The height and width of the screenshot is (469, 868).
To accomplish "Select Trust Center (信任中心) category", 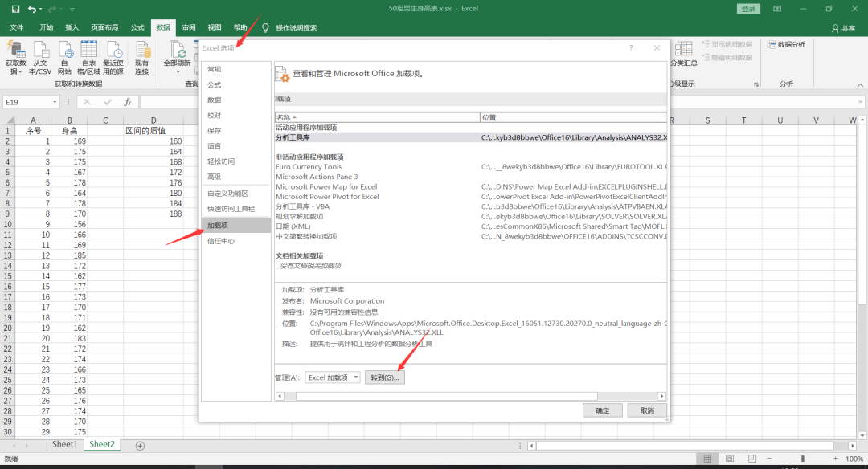I will [236, 241].
